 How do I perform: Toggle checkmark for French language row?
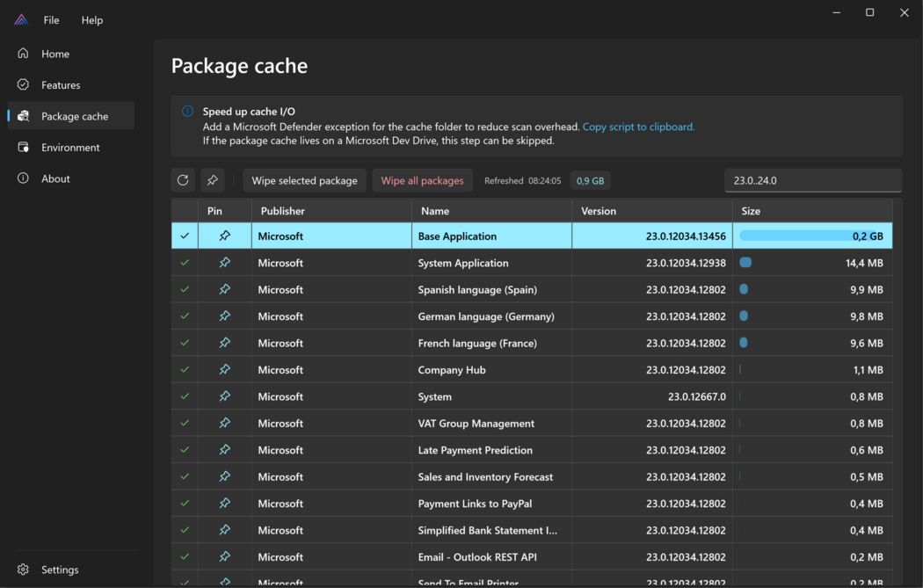click(185, 343)
